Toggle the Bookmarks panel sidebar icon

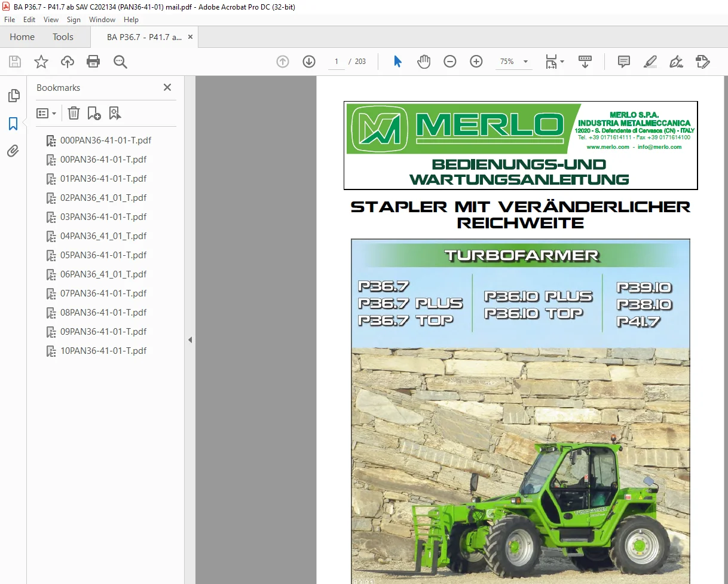[13, 124]
